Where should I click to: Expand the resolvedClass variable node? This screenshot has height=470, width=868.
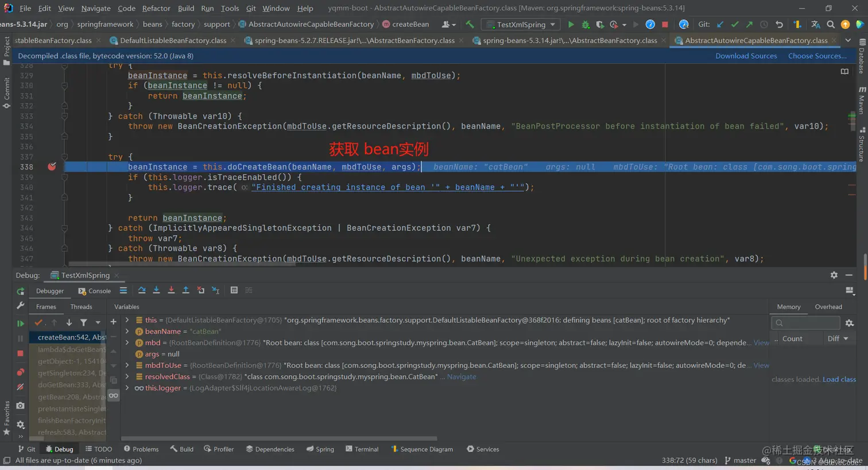coord(127,377)
